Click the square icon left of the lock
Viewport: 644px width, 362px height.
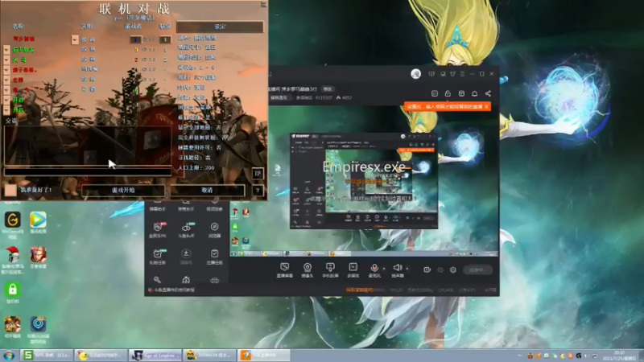435,93
